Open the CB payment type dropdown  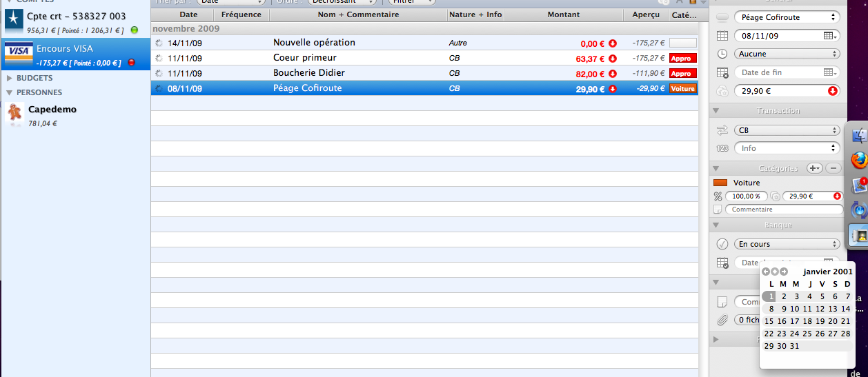point(787,130)
